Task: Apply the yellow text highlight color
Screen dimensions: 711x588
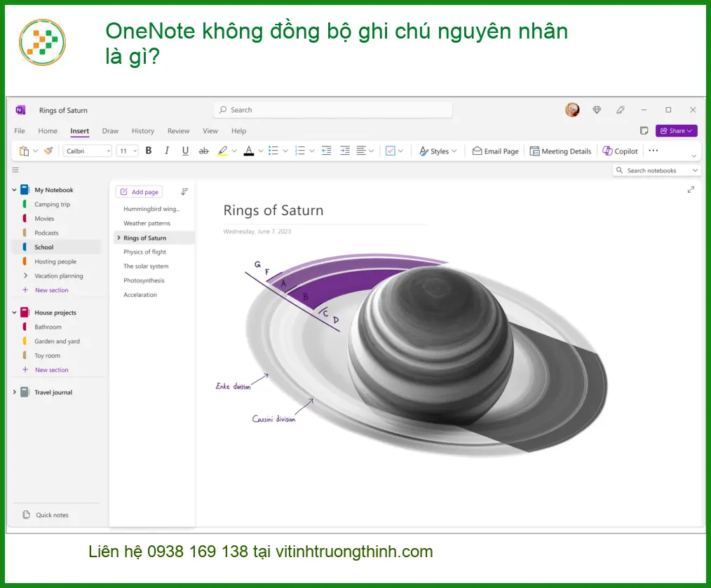Action: click(222, 151)
